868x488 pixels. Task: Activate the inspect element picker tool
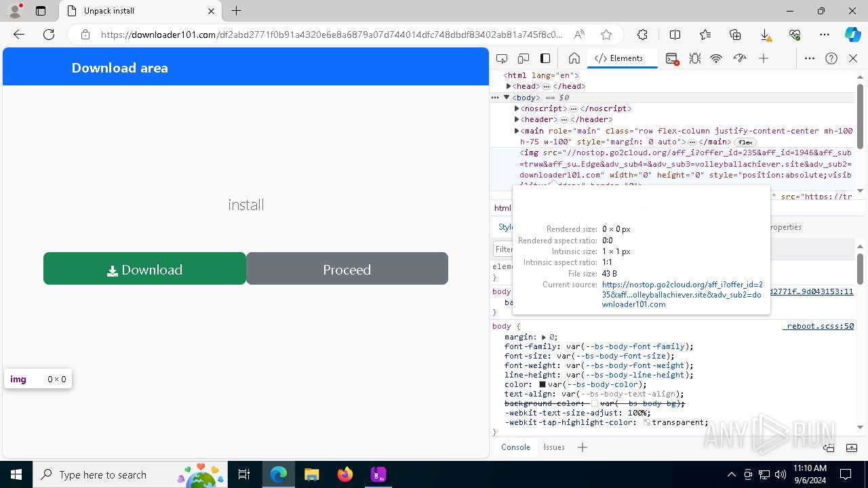[x=502, y=58]
